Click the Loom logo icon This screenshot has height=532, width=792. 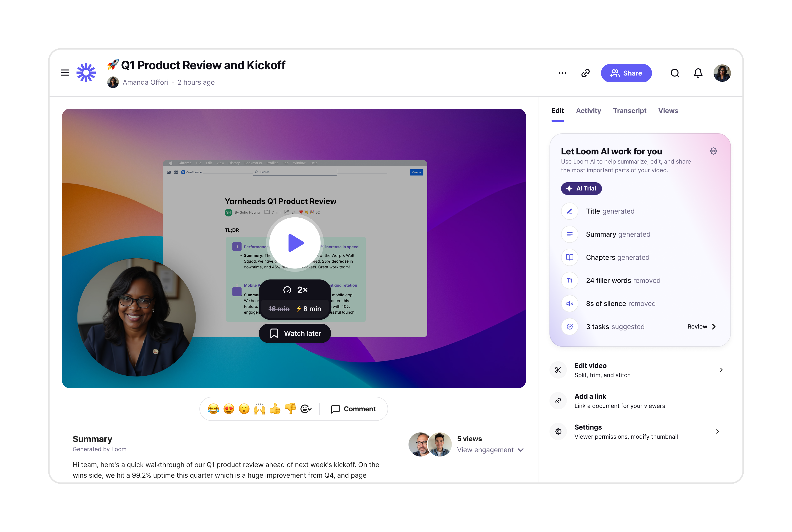[x=86, y=73]
